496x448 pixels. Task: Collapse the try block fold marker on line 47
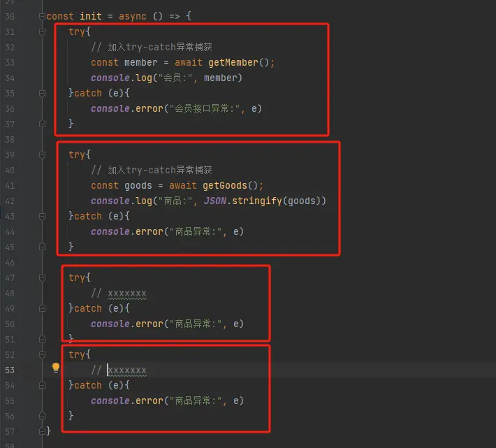(x=42, y=277)
